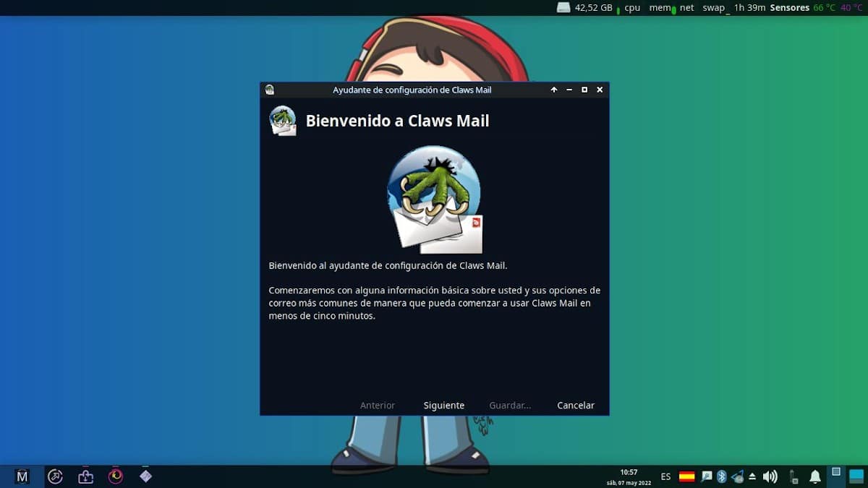868x488 pixels.
Task: Click the power/battery tray icon
Action: tap(793, 476)
